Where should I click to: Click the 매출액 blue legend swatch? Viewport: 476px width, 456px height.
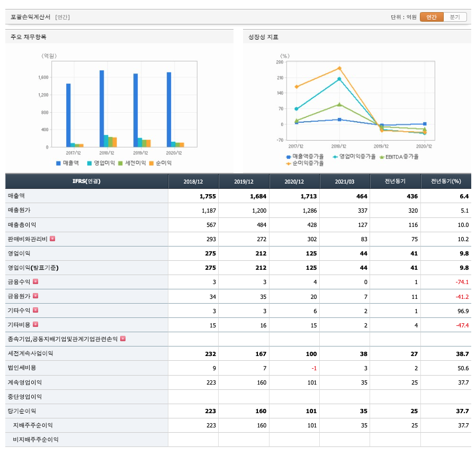click(x=58, y=163)
